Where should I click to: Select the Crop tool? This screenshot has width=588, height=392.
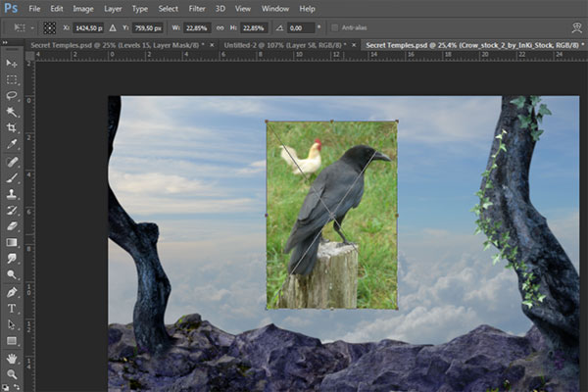[x=12, y=128]
